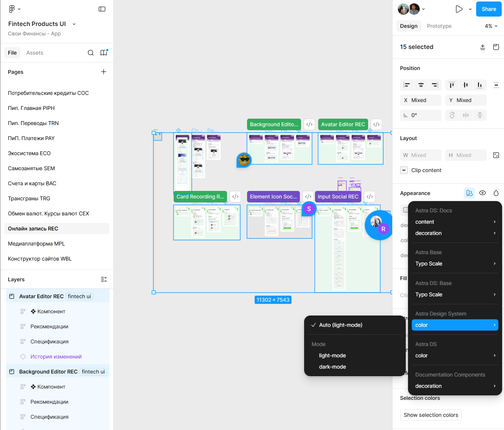This screenshot has width=504, height=430.
Task: Open decoration under Documentation Components
Action: [x=455, y=386]
